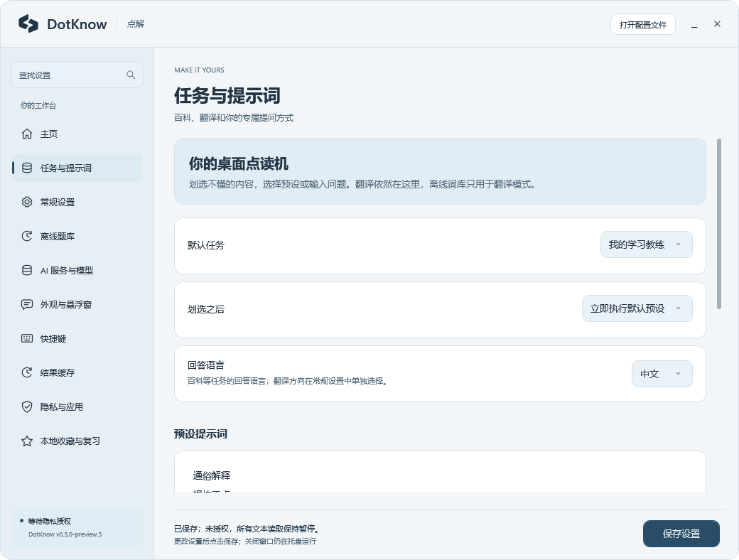Click the keyboard icon beside 快捷键
This screenshot has width=739, height=560.
coord(27,338)
